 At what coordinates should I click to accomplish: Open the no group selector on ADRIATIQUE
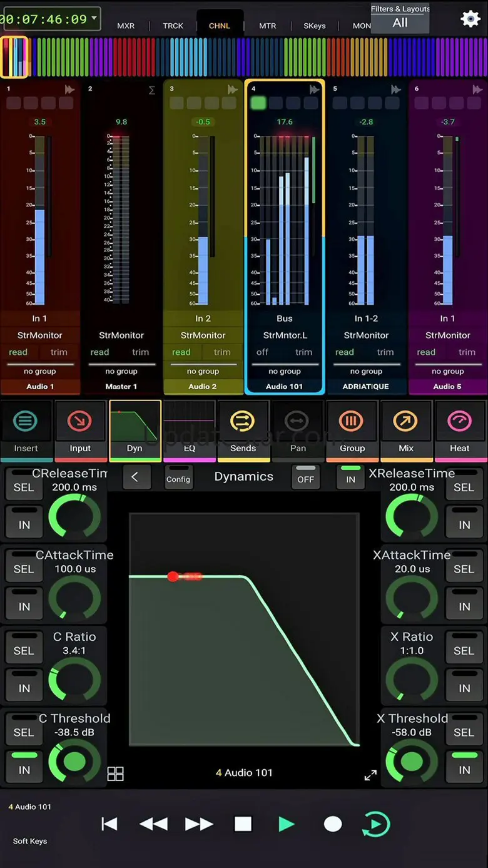coord(366,372)
